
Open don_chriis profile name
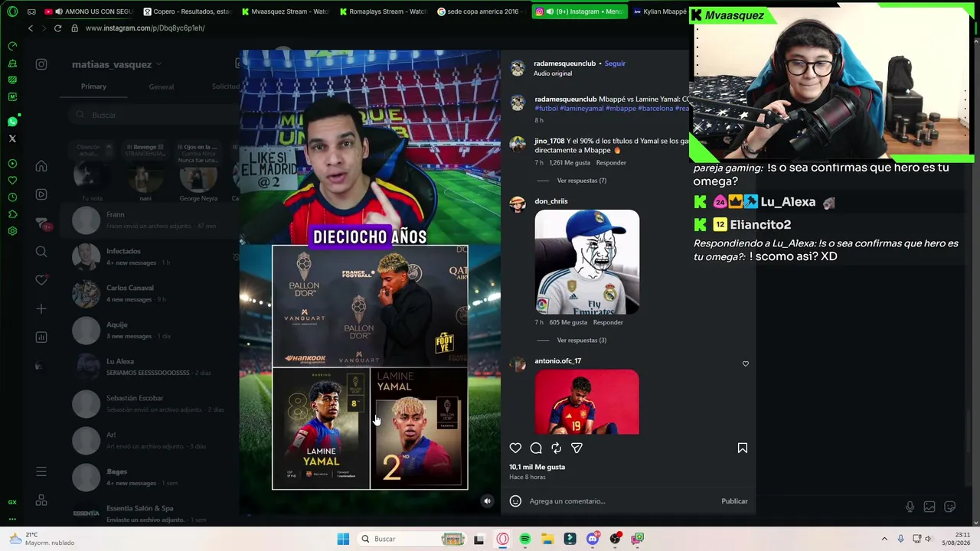(x=551, y=201)
